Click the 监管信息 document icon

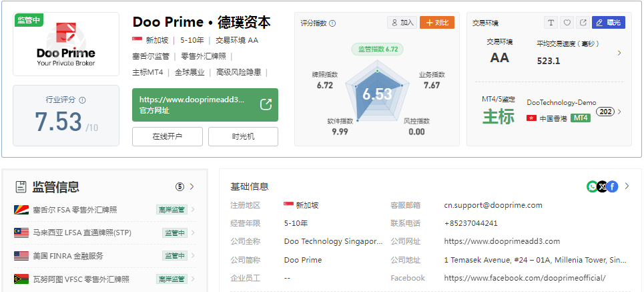click(21, 187)
